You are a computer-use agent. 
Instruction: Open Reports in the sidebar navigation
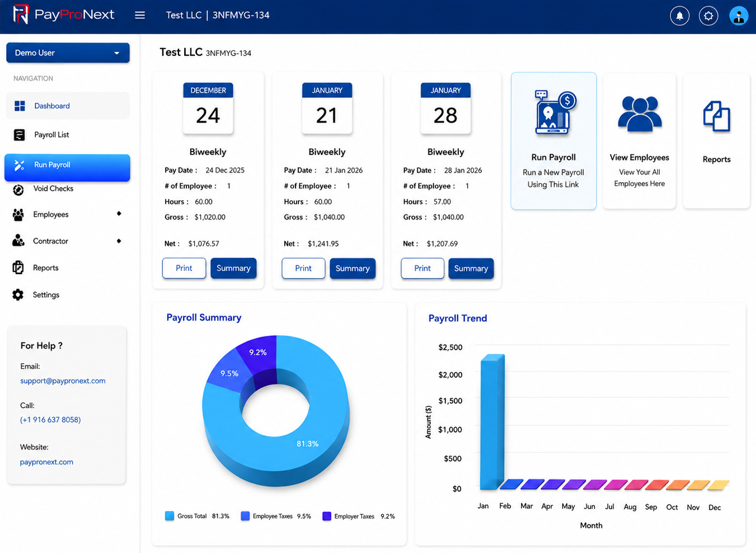[x=46, y=268]
